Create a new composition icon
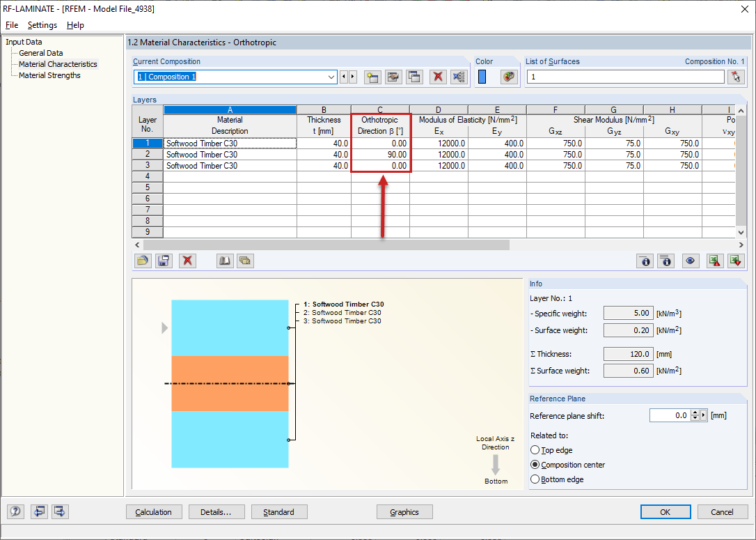756x540 pixels. [372, 77]
